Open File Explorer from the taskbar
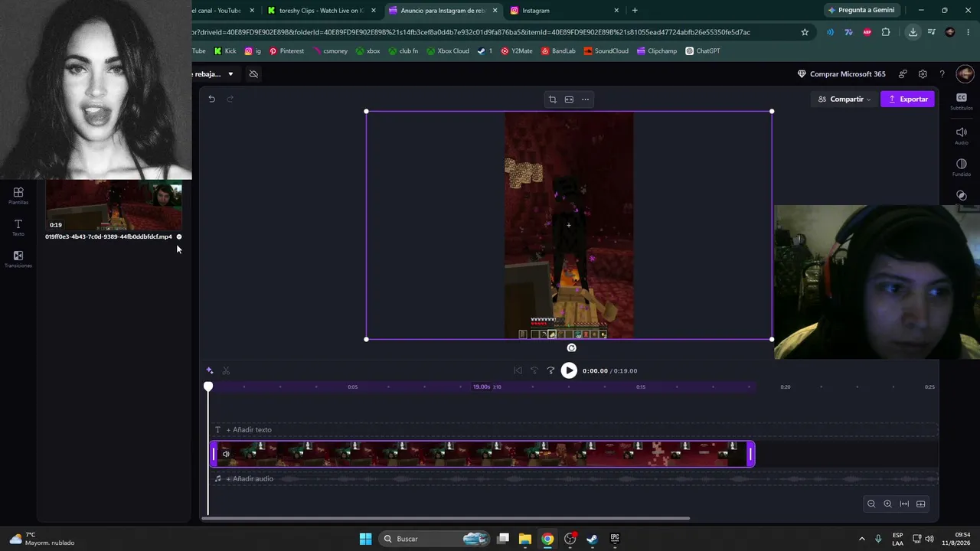 (x=525, y=539)
